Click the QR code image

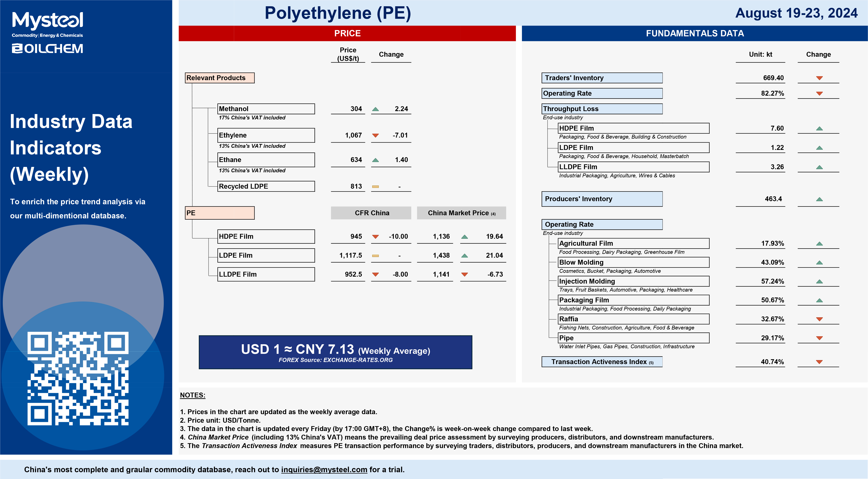click(78, 378)
